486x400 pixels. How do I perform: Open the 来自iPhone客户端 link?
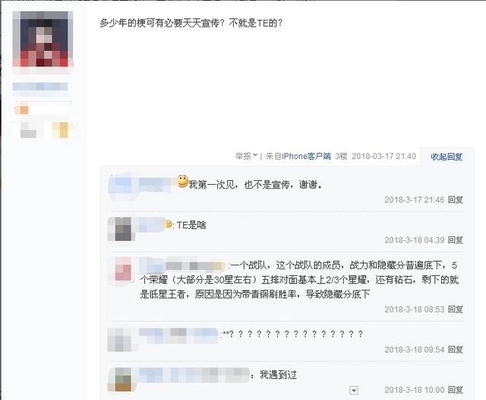click(x=298, y=156)
